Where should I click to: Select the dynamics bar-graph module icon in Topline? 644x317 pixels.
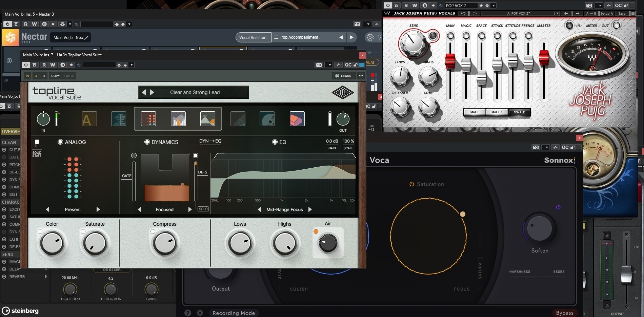[x=178, y=119]
